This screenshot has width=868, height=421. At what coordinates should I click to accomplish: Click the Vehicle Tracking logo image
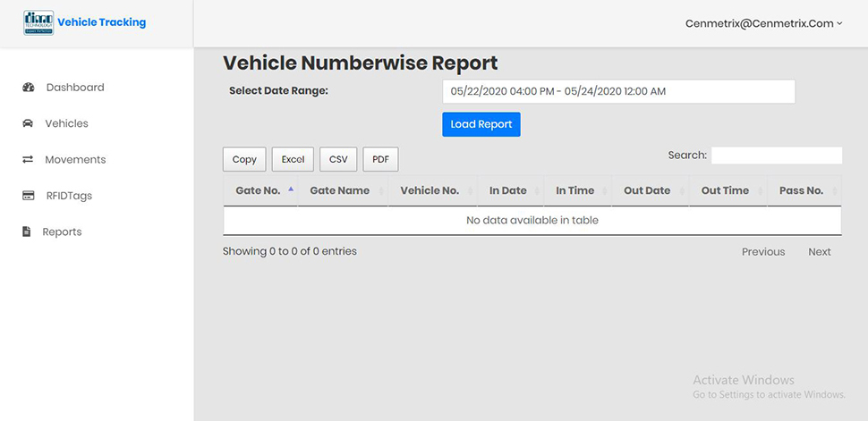pos(38,22)
